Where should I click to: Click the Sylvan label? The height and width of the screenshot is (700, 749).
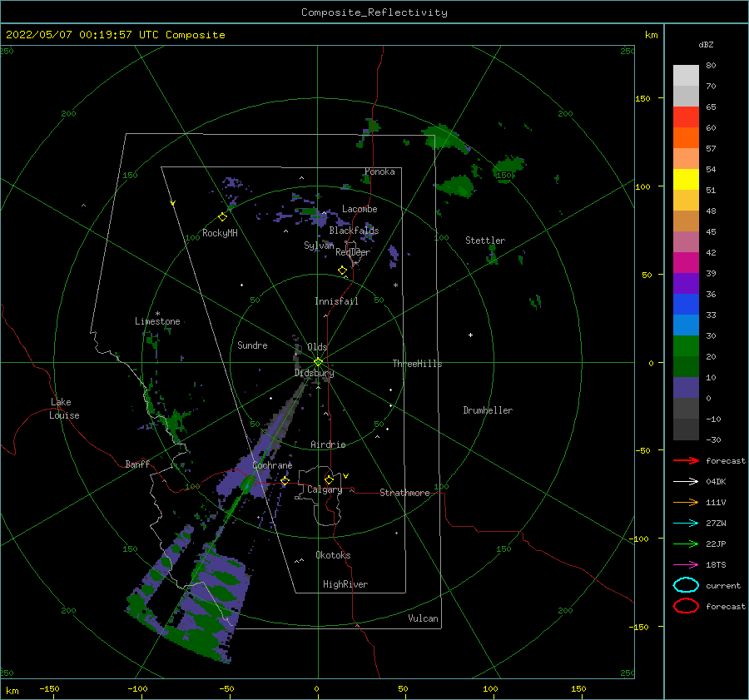coord(319,246)
